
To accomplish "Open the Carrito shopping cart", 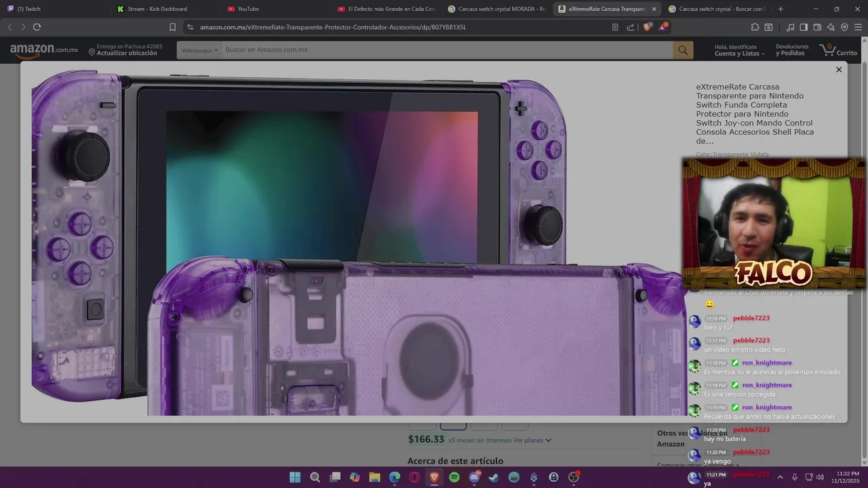I will [838, 49].
